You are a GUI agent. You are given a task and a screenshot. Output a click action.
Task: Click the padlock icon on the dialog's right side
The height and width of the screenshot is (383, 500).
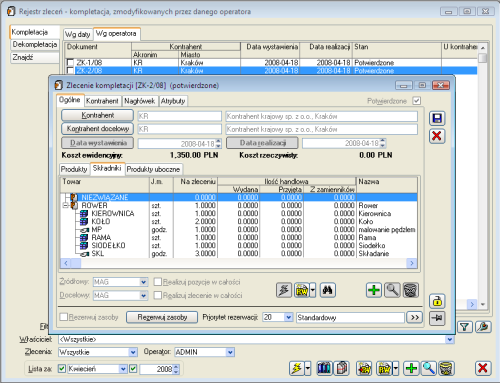pos(437,301)
